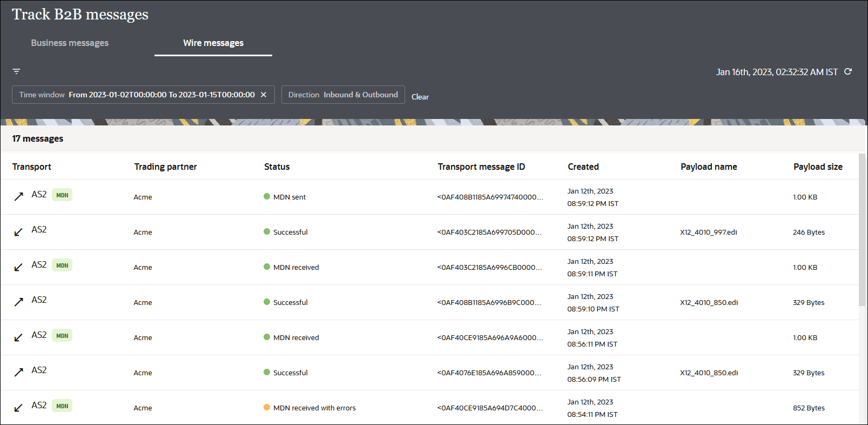Click MDN badge in MDN sent row

pos(62,195)
